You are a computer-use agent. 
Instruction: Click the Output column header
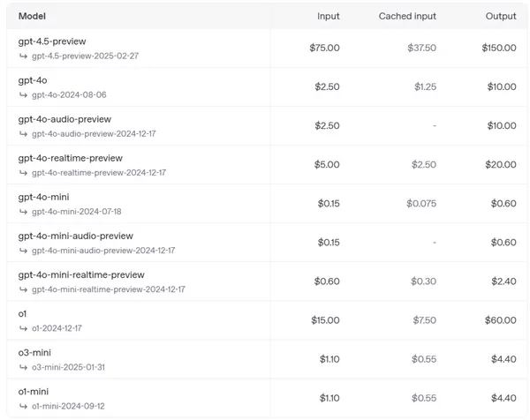pos(501,16)
